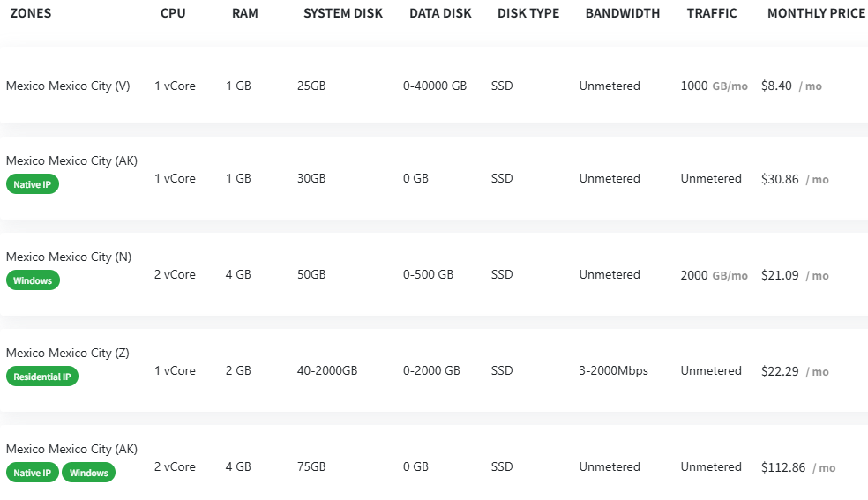Click the ZONES column header
This screenshot has width=868, height=500.
tap(30, 13)
